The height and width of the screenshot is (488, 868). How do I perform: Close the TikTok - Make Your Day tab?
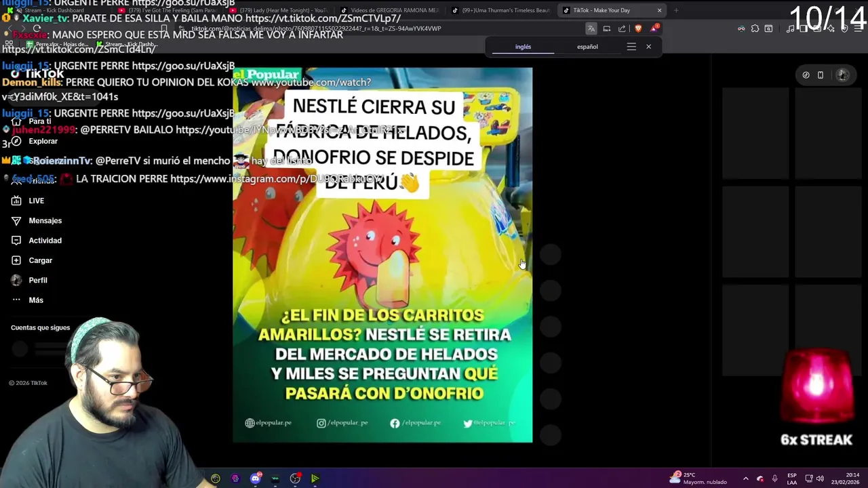tap(659, 10)
